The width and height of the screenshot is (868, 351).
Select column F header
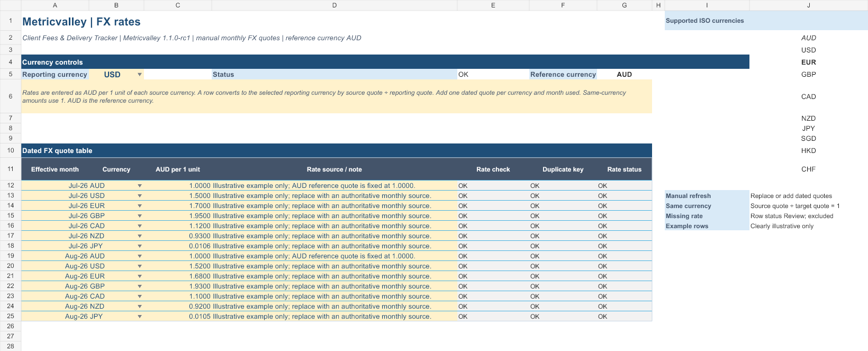point(563,5)
